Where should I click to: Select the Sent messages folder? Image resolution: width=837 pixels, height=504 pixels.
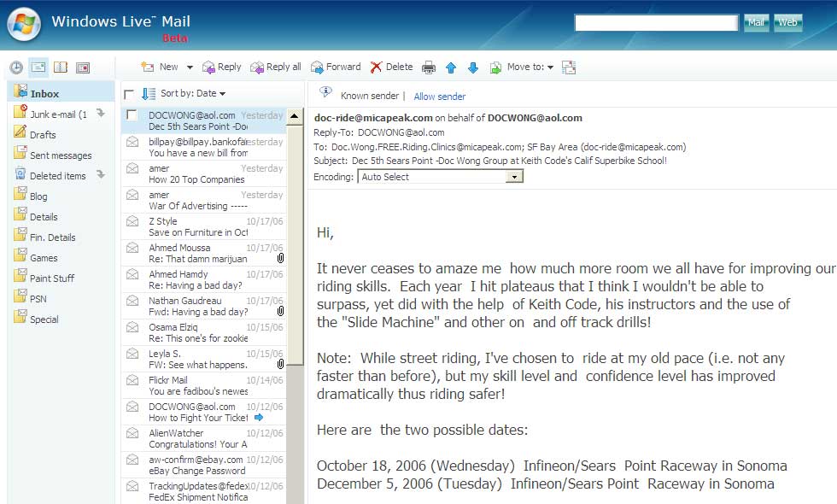point(60,155)
